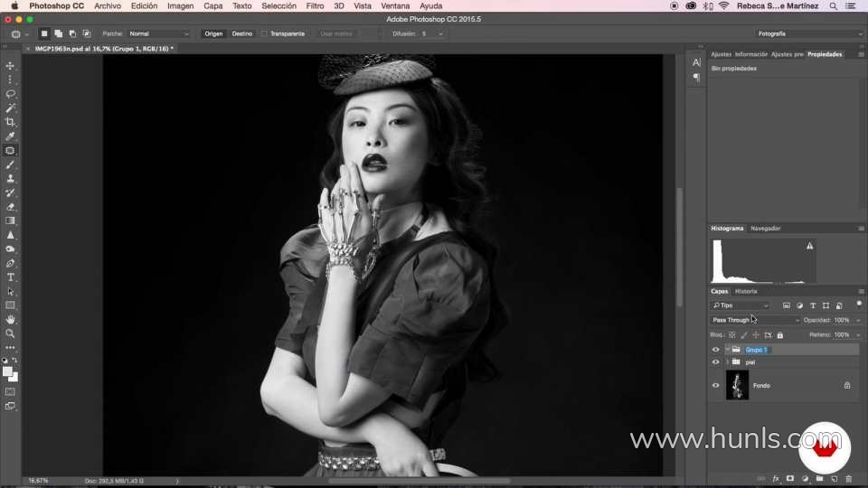Select the Eyedropper tool
868x488 pixels.
coord(10,136)
